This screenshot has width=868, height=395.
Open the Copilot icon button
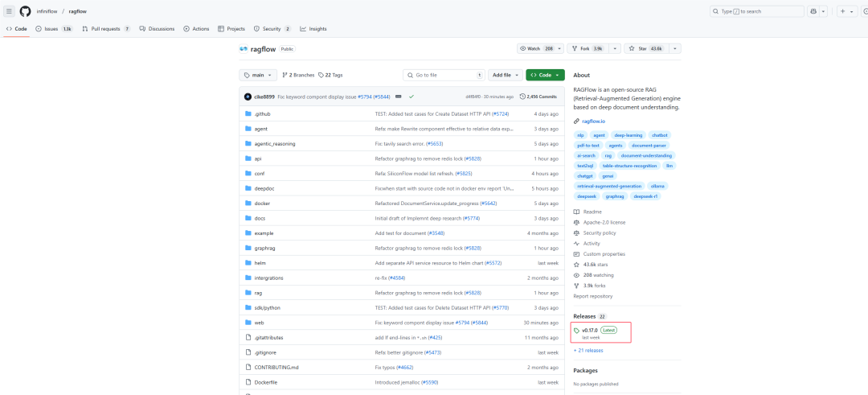pos(813,11)
